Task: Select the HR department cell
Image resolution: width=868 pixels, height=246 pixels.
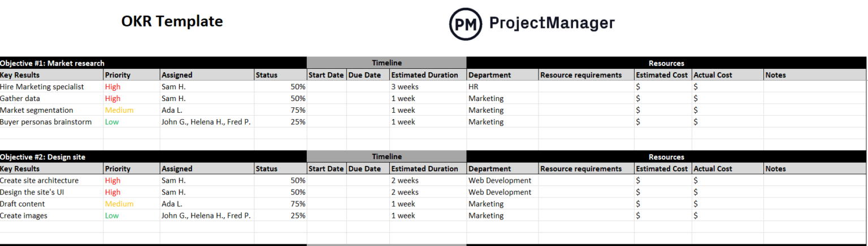Action: click(x=474, y=87)
